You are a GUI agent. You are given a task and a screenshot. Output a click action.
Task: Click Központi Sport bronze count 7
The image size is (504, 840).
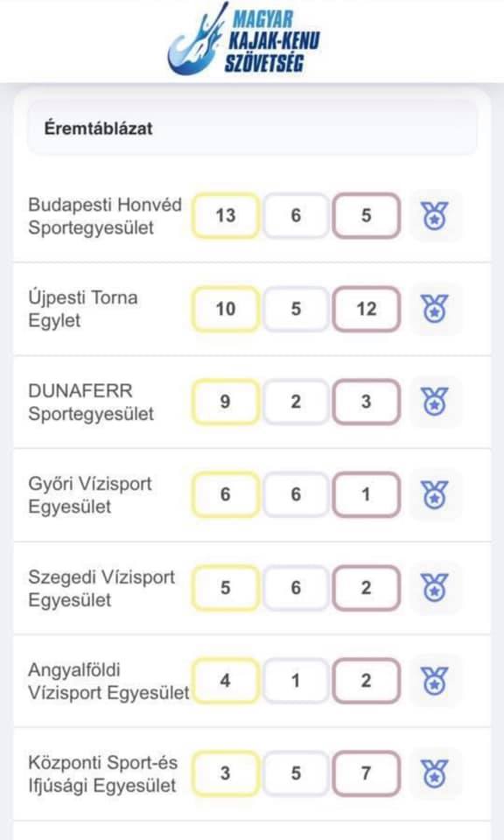click(x=367, y=773)
